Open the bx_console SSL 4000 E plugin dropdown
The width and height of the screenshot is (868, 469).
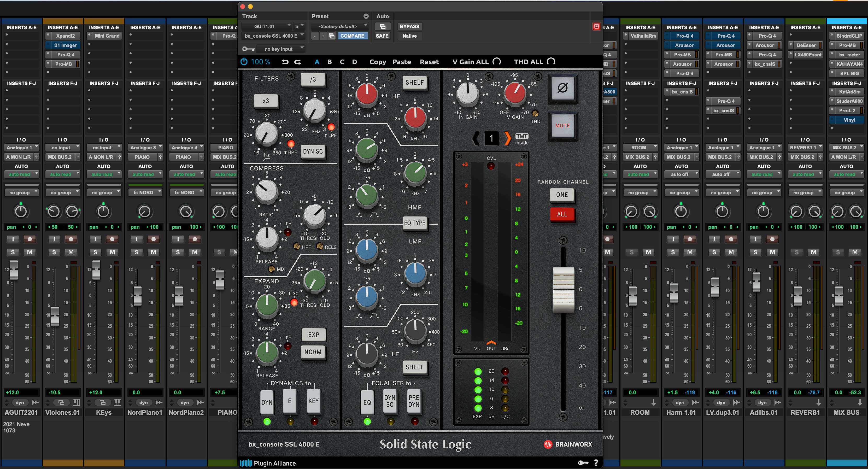pyautogui.click(x=274, y=36)
